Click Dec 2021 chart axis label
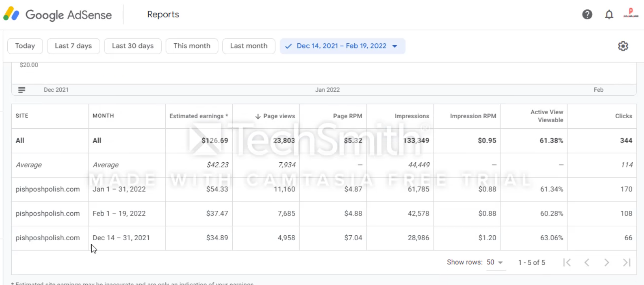This screenshot has width=644, height=285. (56, 90)
